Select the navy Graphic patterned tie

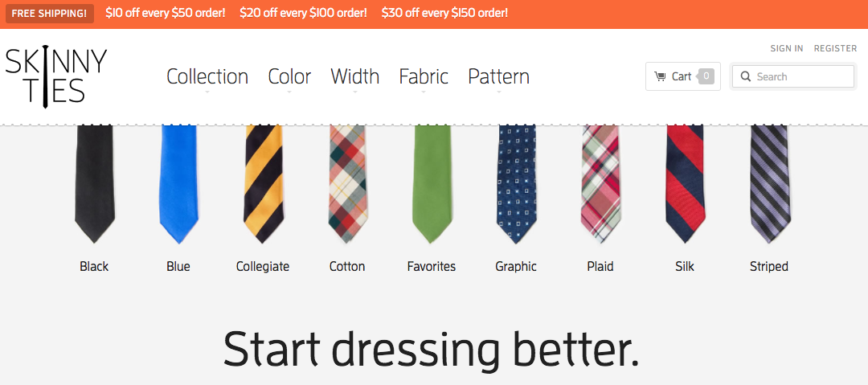[516, 183]
